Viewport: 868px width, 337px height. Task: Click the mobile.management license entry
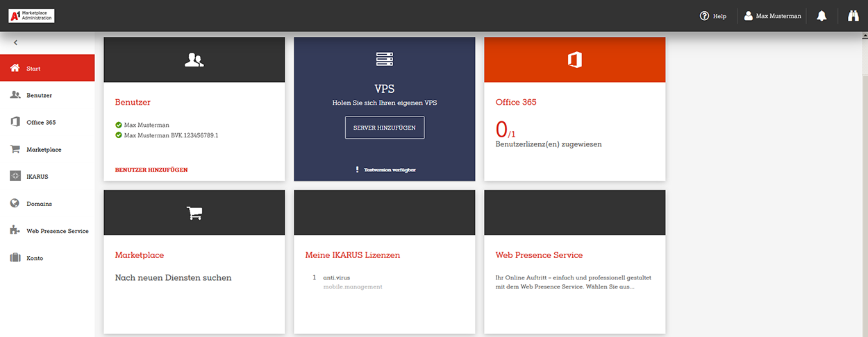coord(353,286)
